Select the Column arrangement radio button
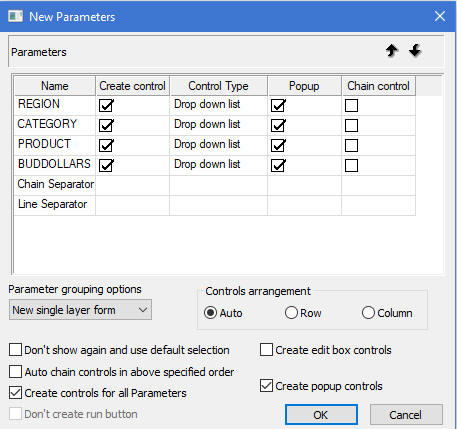This screenshot has width=457, height=429. (368, 313)
